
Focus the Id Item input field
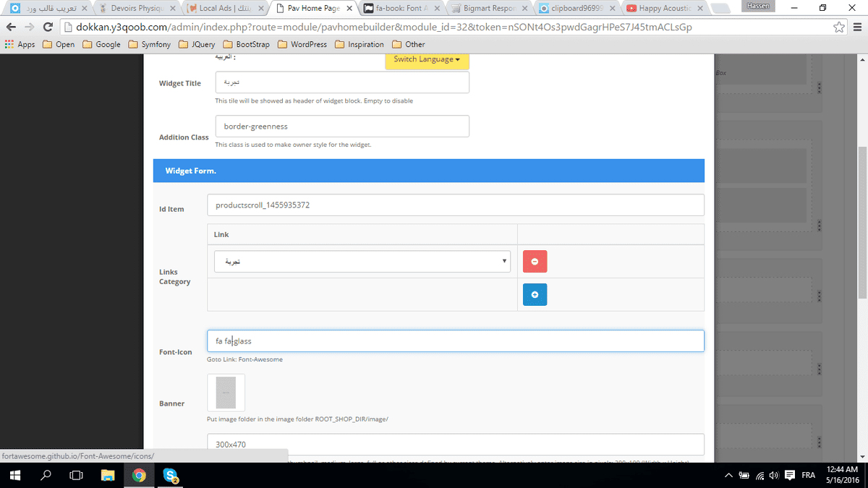[455, 205]
